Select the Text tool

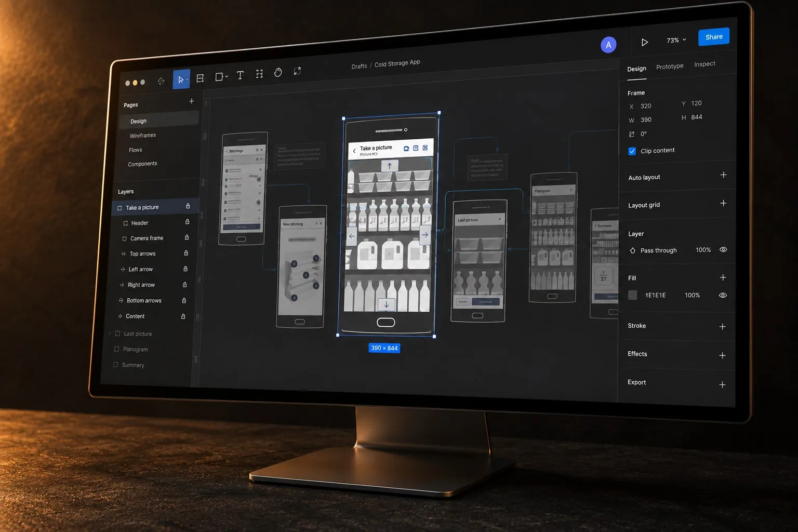pyautogui.click(x=240, y=75)
